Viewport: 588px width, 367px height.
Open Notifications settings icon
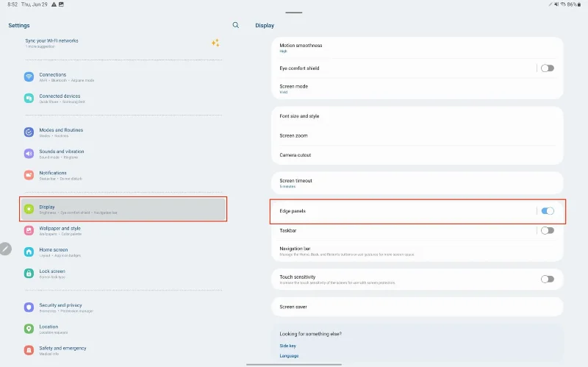(x=29, y=175)
